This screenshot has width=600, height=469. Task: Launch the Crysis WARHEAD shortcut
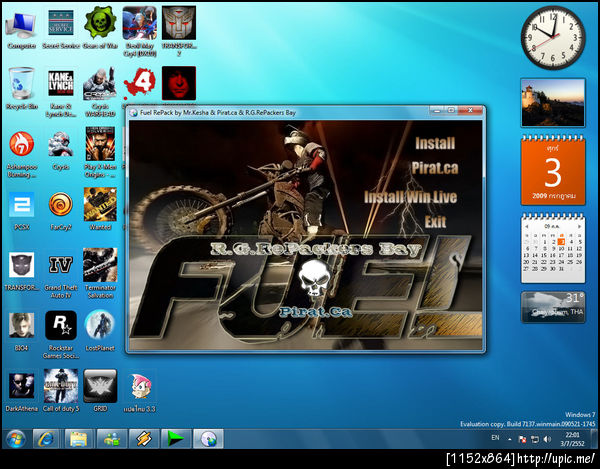[100, 93]
